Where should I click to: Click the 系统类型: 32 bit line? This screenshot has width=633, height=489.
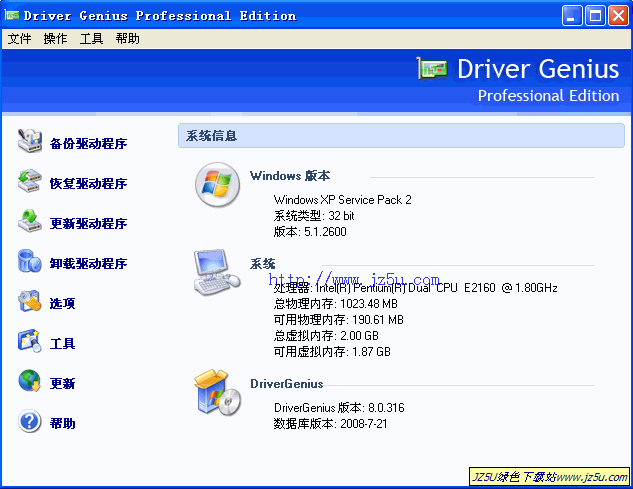point(314,216)
